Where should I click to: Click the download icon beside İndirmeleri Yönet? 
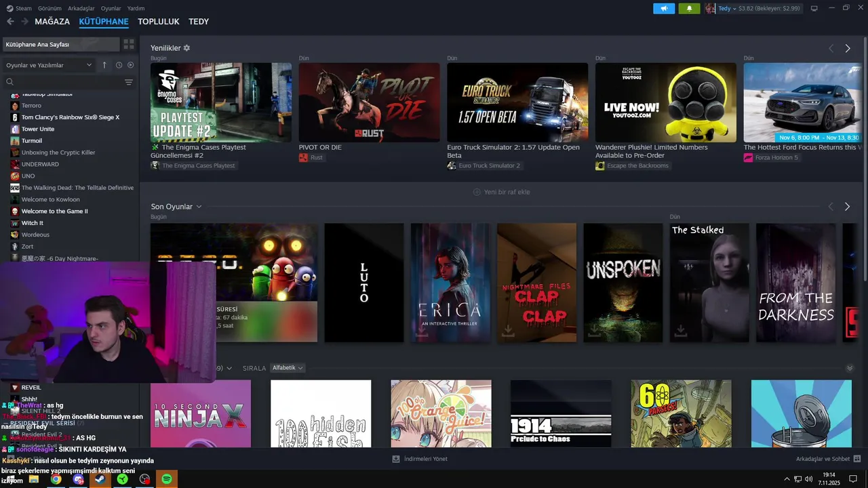pyautogui.click(x=396, y=459)
